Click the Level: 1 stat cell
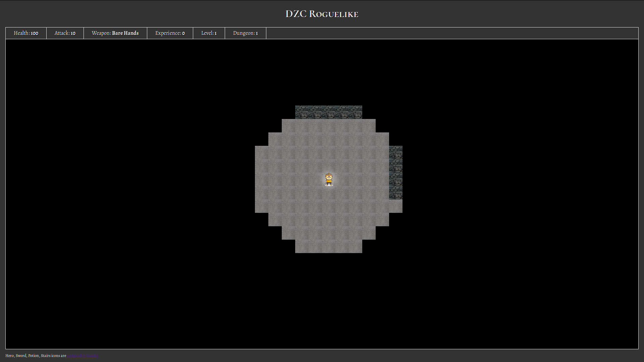This screenshot has height=362, width=644. tap(209, 33)
